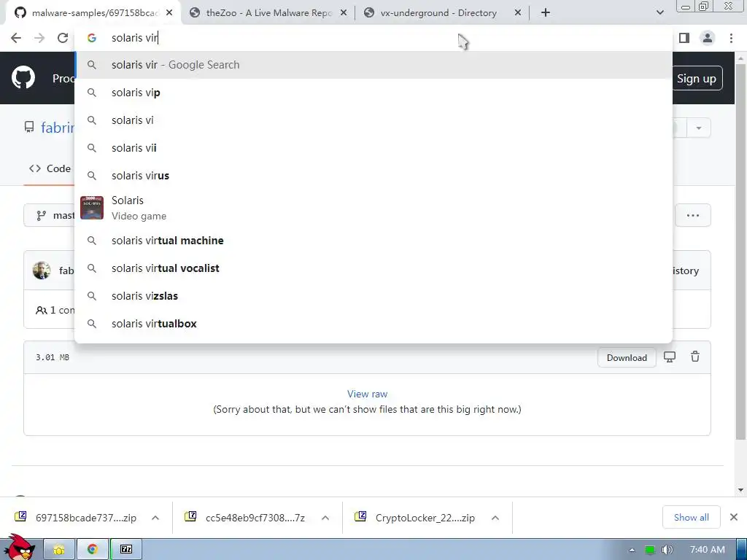Viewport: 747px width, 560px height.
Task: Open file in GitHub Desktop icon
Action: pos(670,357)
